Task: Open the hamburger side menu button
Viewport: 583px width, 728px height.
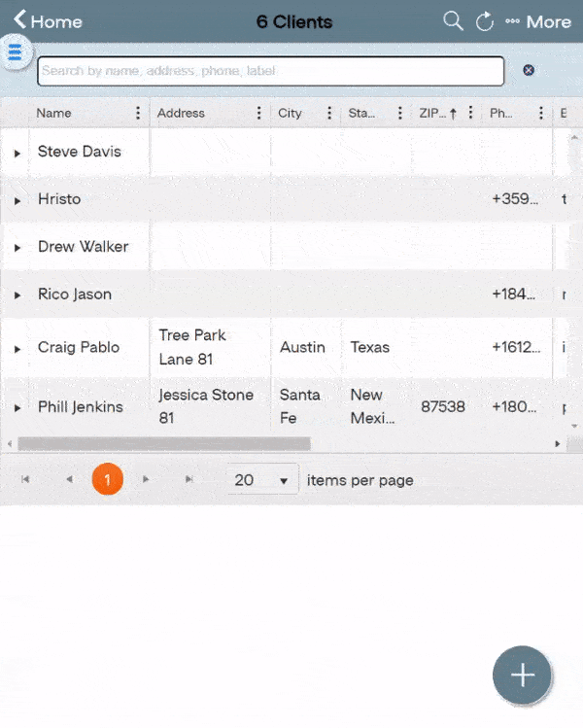Action: (15, 53)
